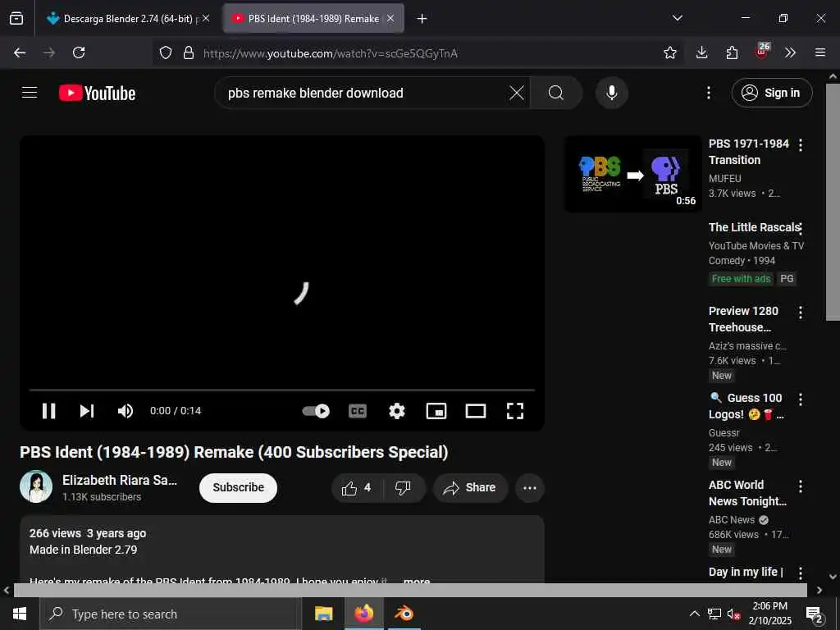Open more actions ellipsis under video
Screen dimensions: 840x630
pyautogui.click(x=530, y=488)
